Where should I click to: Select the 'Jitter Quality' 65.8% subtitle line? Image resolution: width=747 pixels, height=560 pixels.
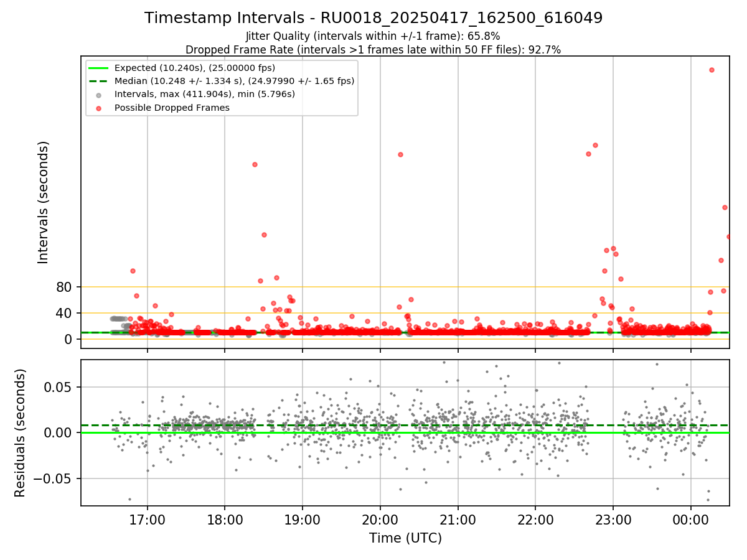(x=374, y=36)
